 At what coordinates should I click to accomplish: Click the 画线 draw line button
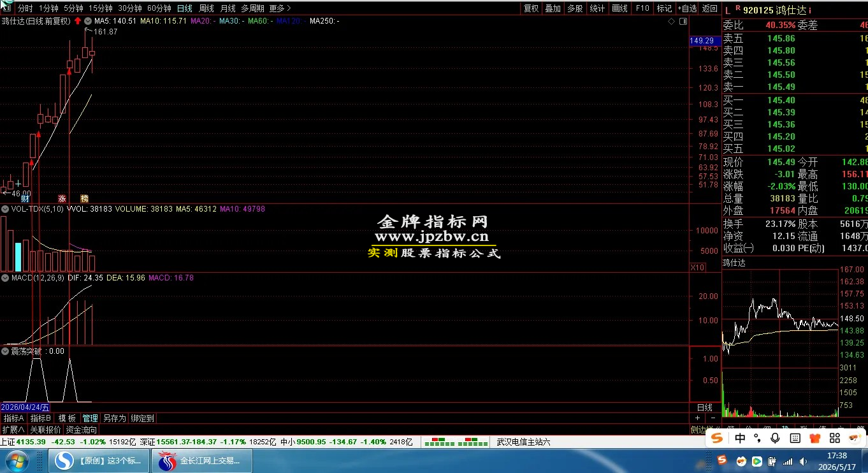619,8
